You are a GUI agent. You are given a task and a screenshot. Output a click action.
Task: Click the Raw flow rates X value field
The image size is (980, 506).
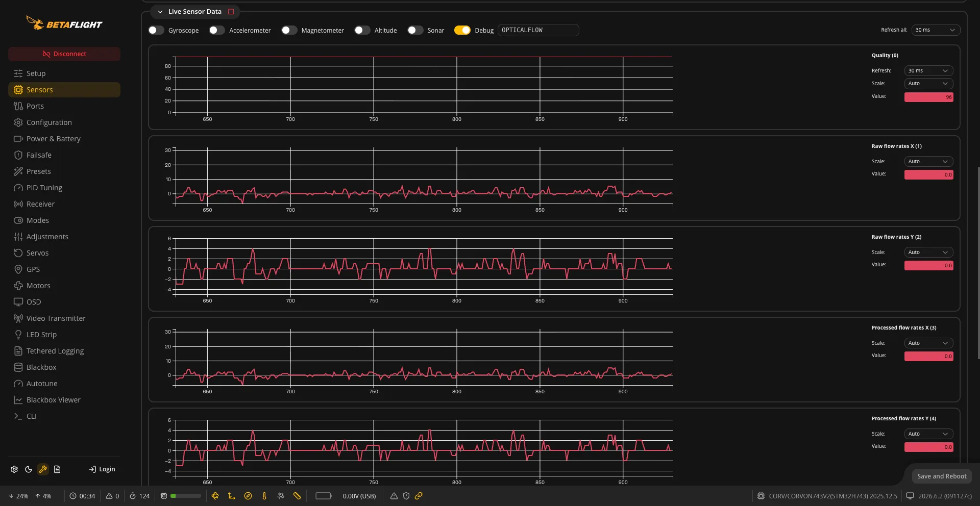928,175
